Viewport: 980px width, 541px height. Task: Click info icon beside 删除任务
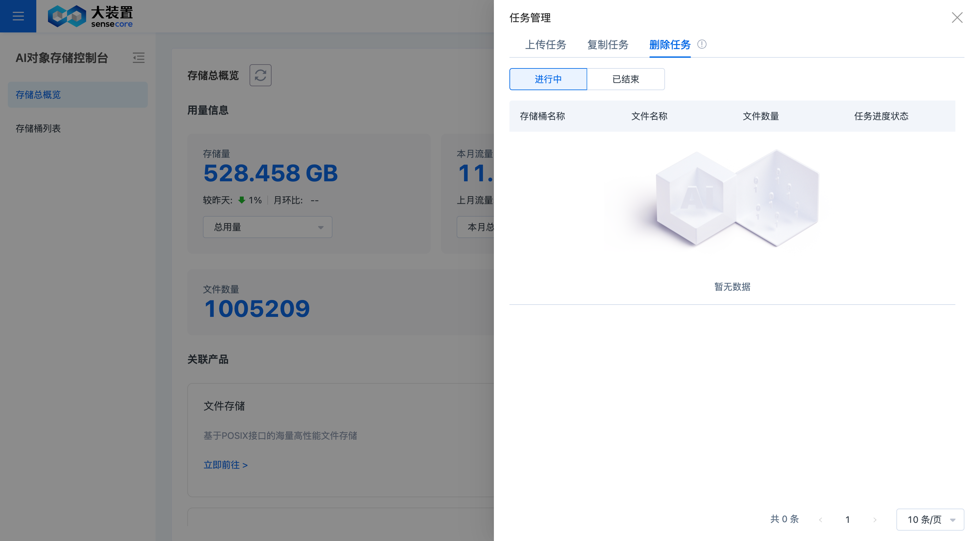[702, 44]
